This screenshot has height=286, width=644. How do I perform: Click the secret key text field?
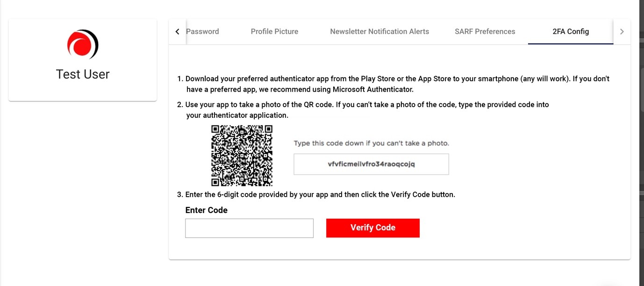371,164
